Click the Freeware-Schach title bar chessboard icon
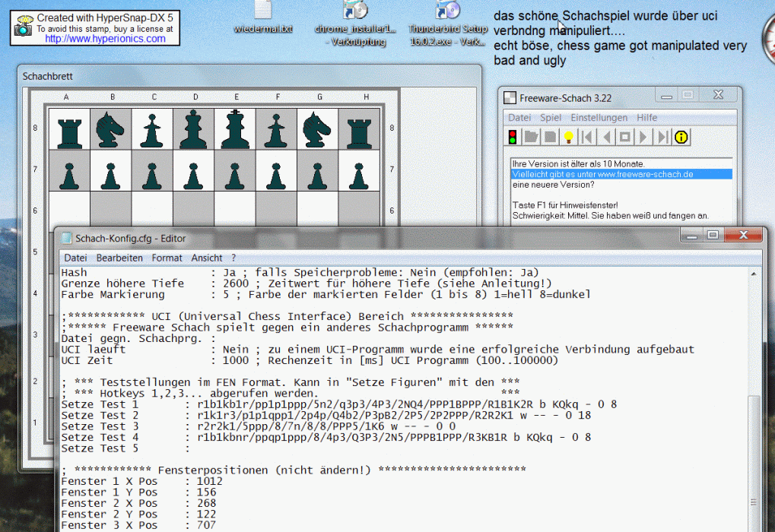 pyautogui.click(x=510, y=98)
